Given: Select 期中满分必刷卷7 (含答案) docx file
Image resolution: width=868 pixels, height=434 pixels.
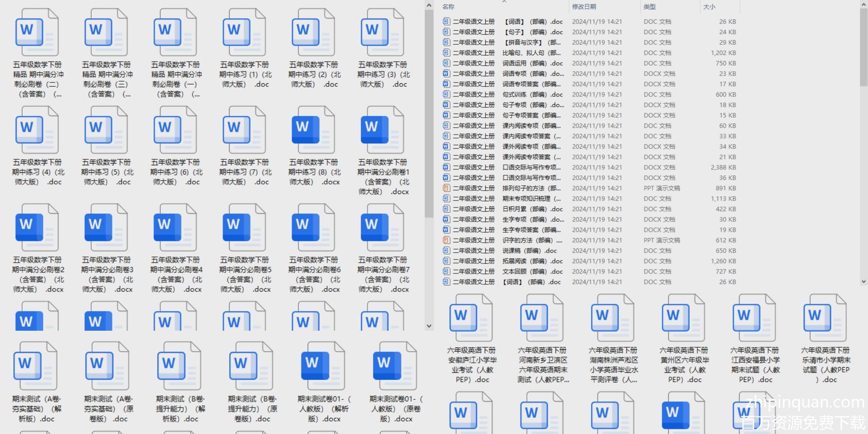Looking at the screenshot, I should (x=382, y=228).
